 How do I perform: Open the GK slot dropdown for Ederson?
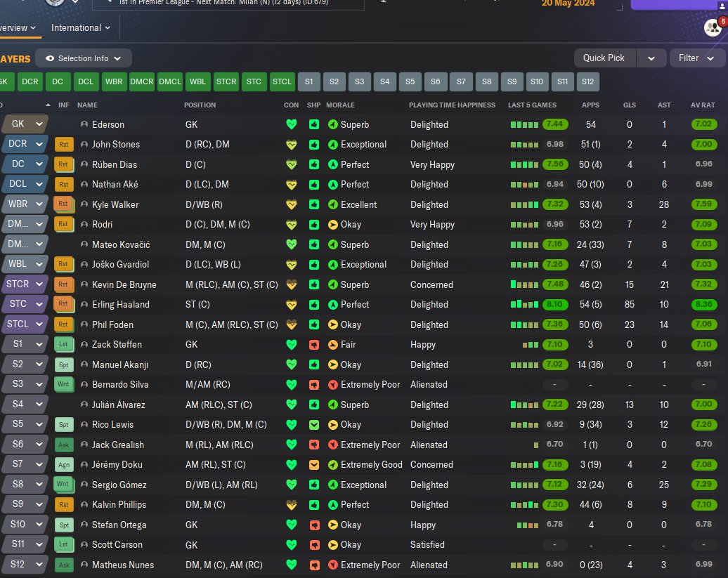24,124
